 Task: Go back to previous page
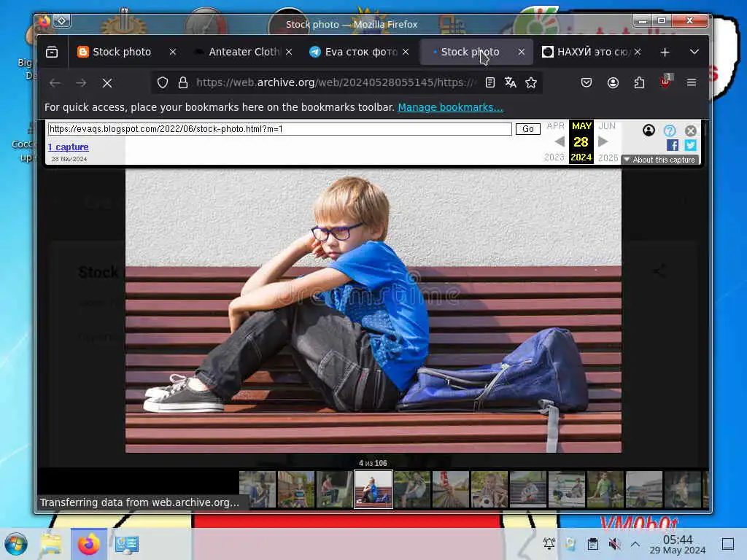[x=55, y=83]
